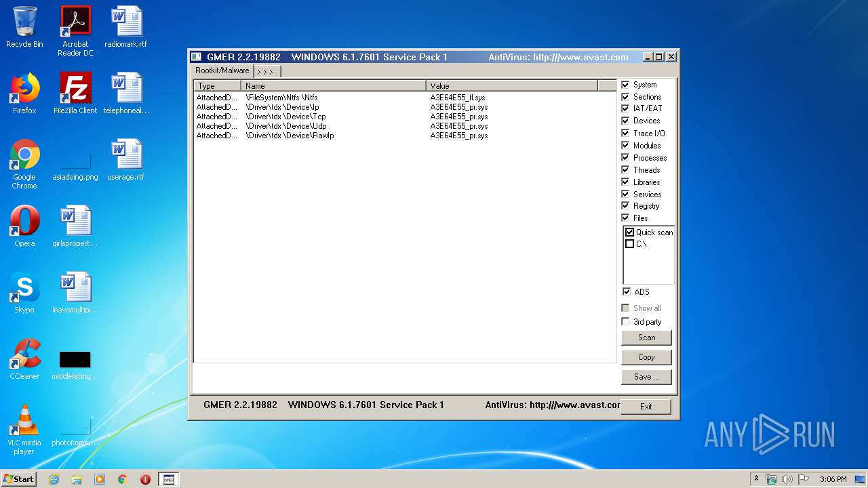Viewport: 868px width, 488px height.
Task: Uncheck the System checkbox
Action: [625, 85]
